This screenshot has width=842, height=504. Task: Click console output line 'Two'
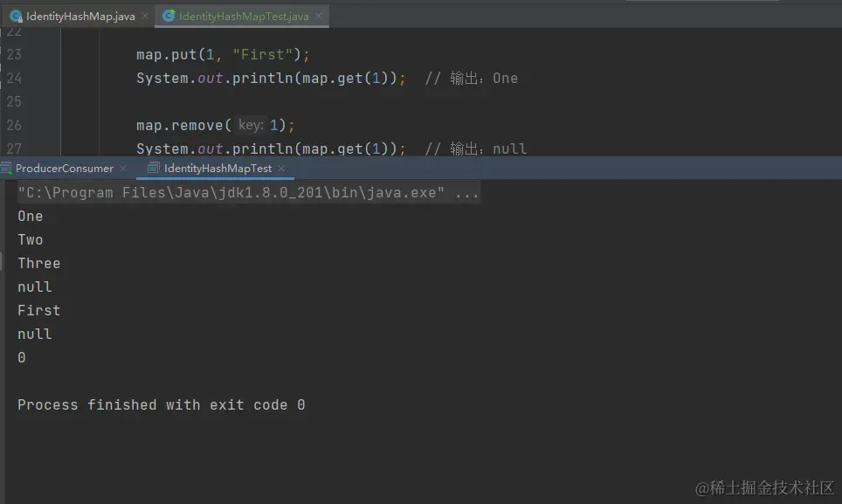coord(30,240)
